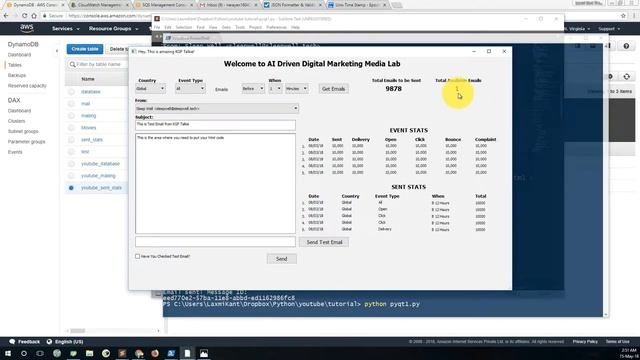Switch to the DynamoDB browser tab
Screen dimensions: 640x360
[35, 5]
